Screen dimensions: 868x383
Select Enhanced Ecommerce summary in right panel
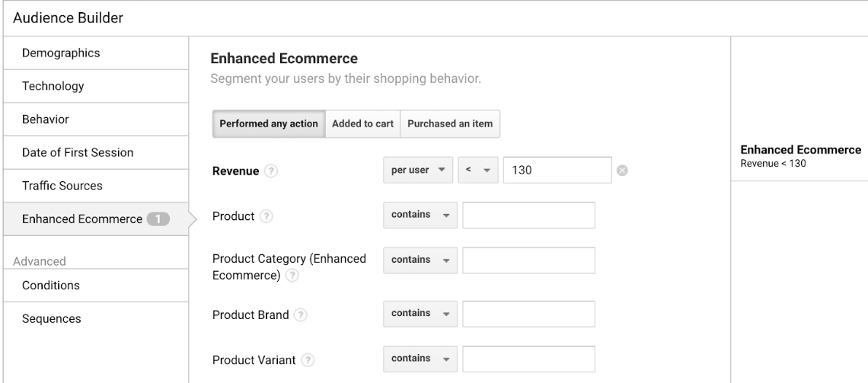point(800,155)
